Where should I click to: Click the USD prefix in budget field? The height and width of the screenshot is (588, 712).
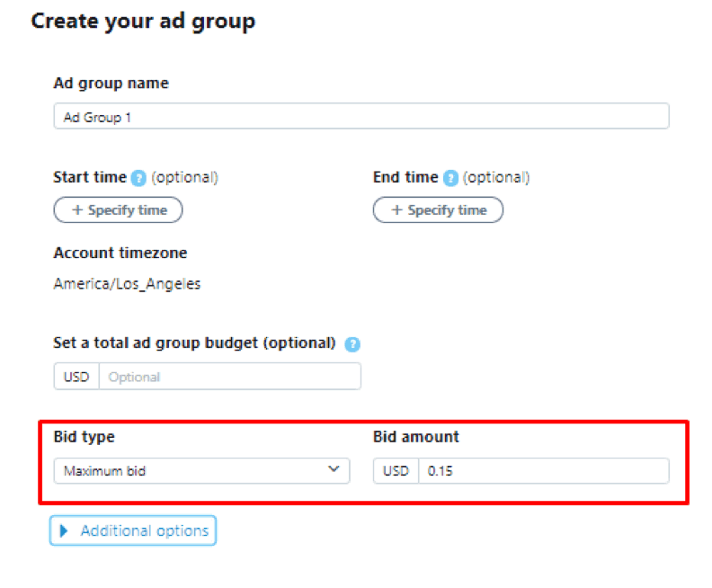click(x=76, y=377)
